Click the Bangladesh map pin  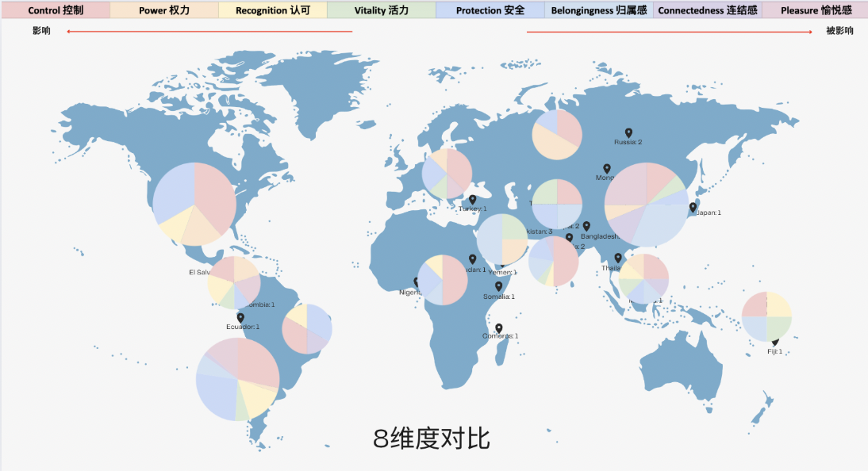click(x=586, y=226)
